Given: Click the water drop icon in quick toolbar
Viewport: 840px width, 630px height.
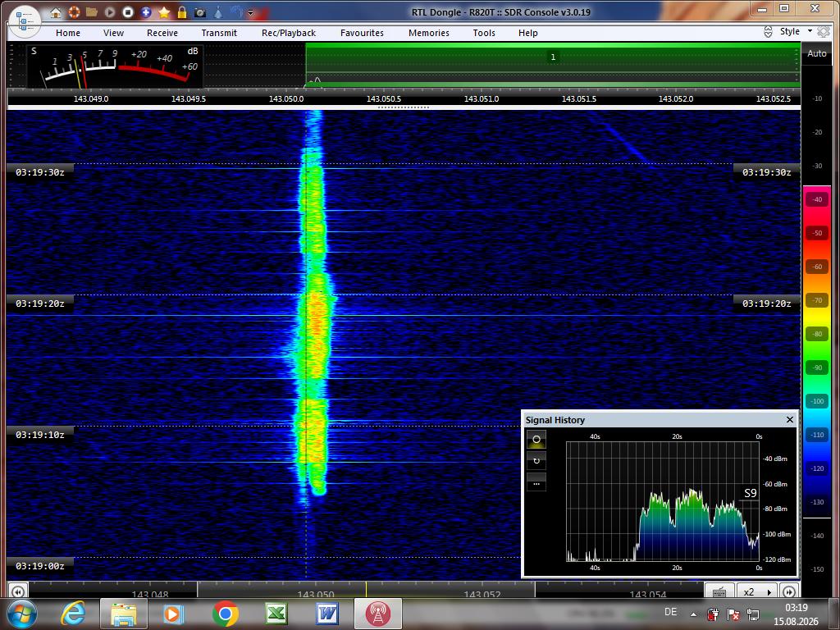Looking at the screenshot, I should [218, 11].
